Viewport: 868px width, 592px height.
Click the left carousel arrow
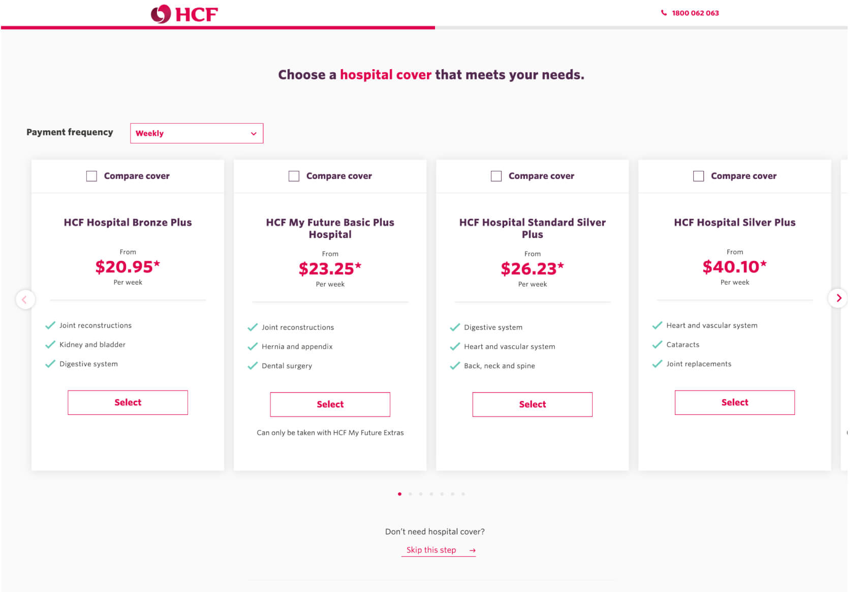tap(25, 300)
